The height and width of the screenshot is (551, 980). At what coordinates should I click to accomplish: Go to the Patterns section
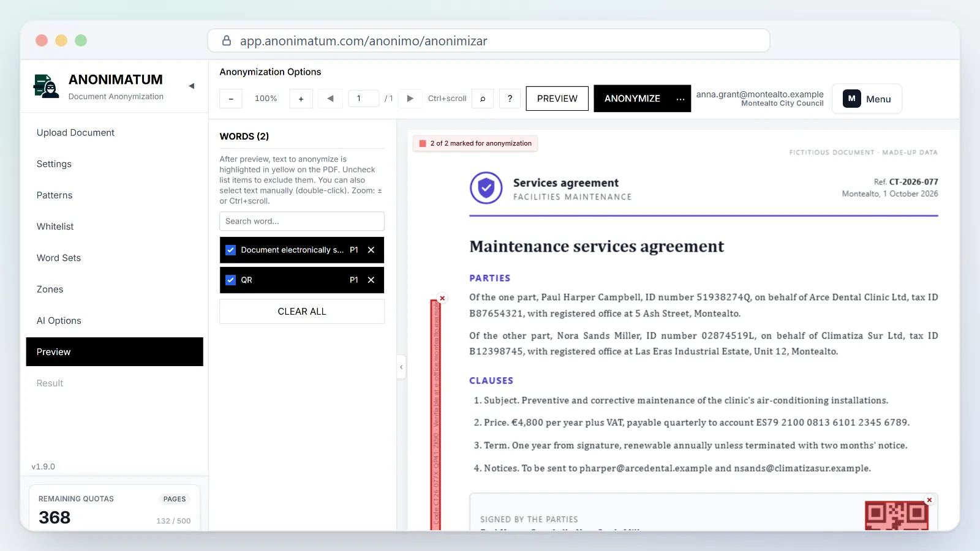[x=115, y=195]
